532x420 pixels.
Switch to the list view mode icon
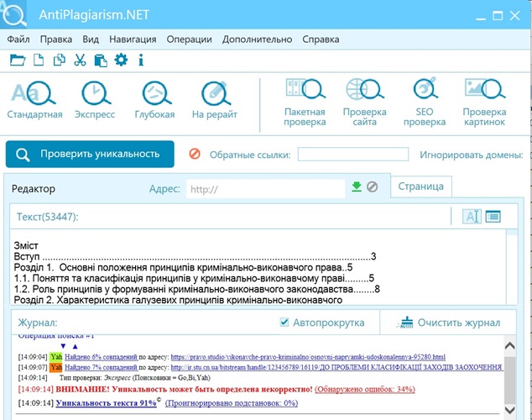(493, 216)
